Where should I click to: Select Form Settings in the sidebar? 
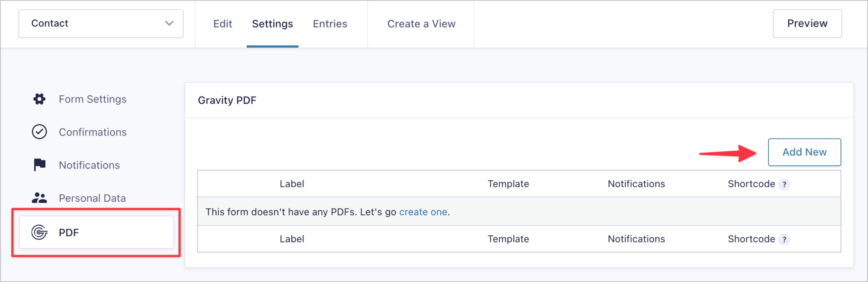[92, 99]
